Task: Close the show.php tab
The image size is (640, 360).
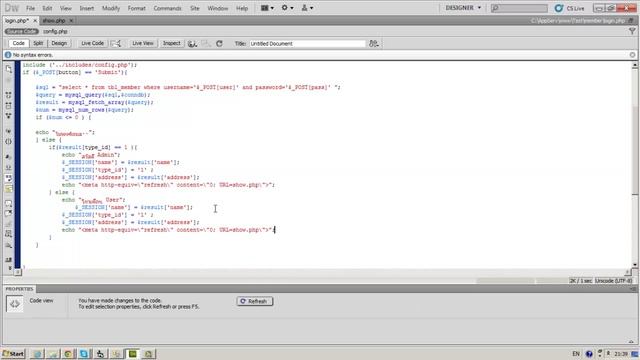Action: [x=71, y=20]
